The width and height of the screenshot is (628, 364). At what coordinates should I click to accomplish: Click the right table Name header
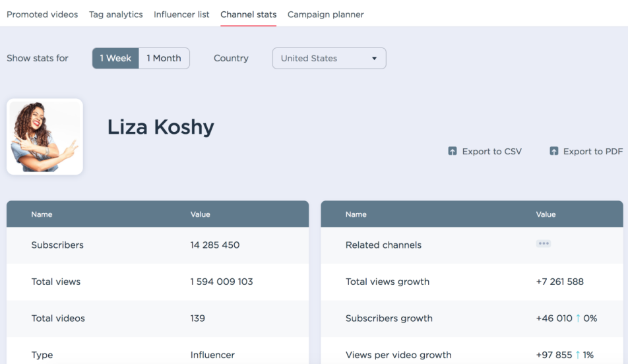tap(356, 214)
